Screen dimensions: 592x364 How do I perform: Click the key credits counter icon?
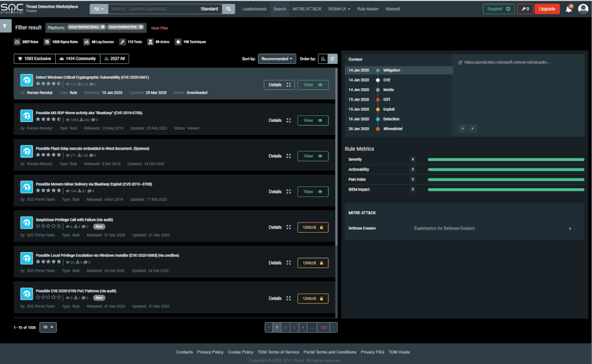[525, 9]
